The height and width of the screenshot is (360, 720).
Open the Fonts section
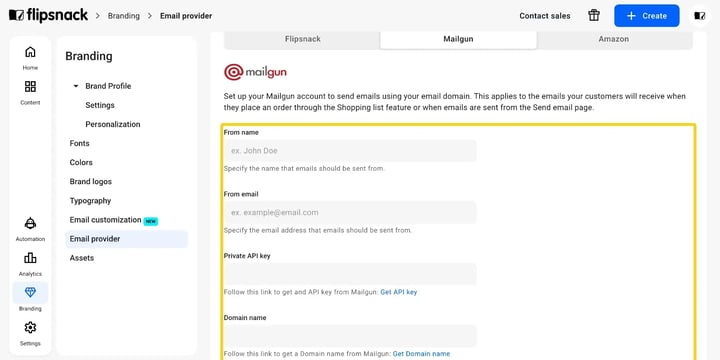(79, 143)
